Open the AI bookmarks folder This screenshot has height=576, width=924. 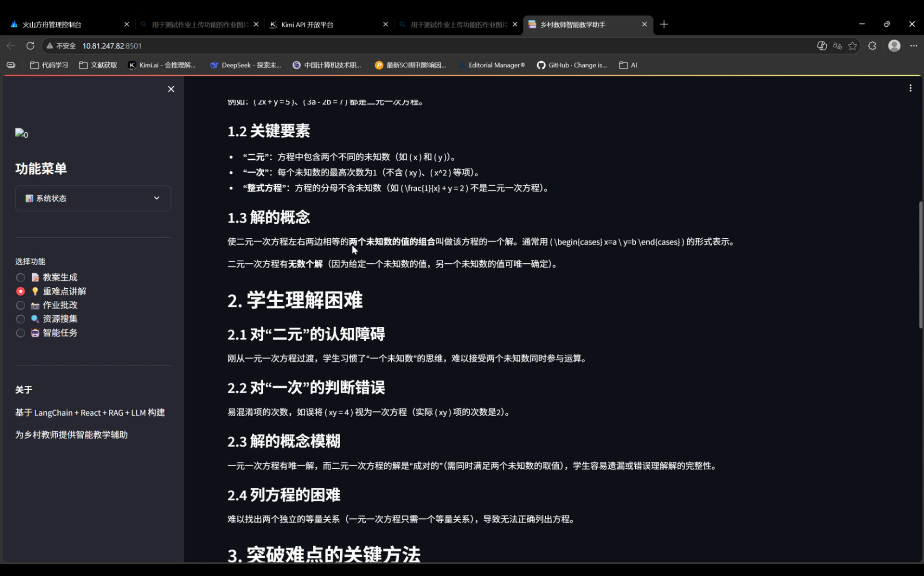(x=628, y=65)
